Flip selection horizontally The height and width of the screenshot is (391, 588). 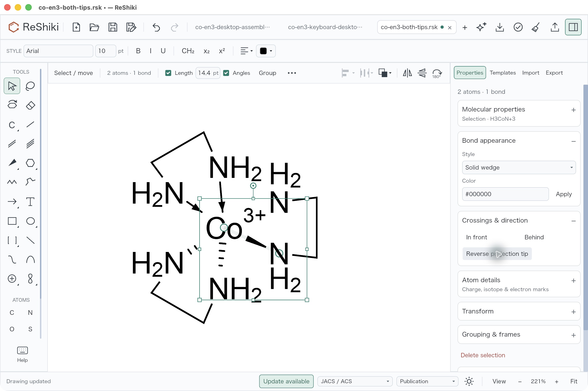(407, 73)
